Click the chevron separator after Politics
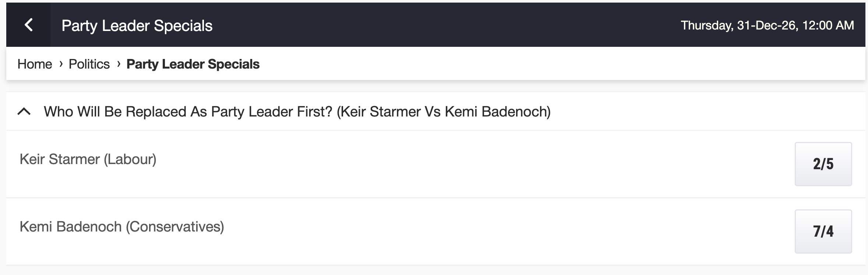868x275 pixels. click(x=119, y=64)
